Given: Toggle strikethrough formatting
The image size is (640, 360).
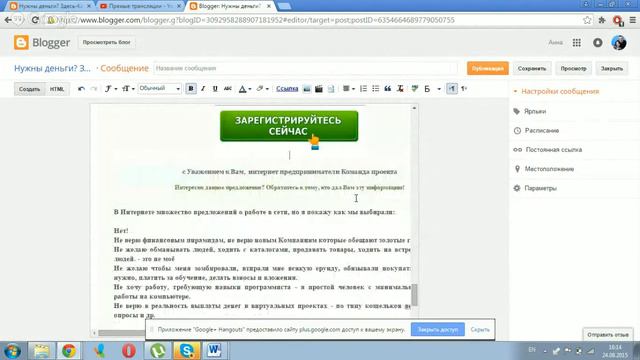Looking at the screenshot, I should pyautogui.click(x=228, y=89).
